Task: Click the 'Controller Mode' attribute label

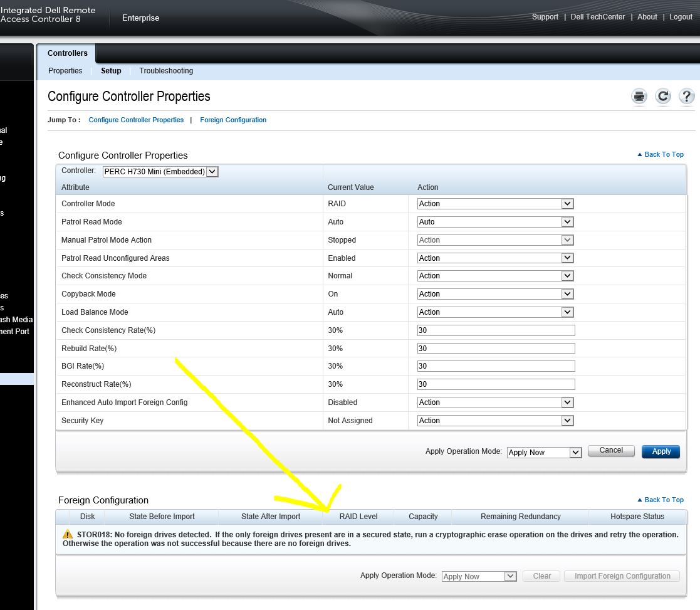Action: tap(88, 204)
